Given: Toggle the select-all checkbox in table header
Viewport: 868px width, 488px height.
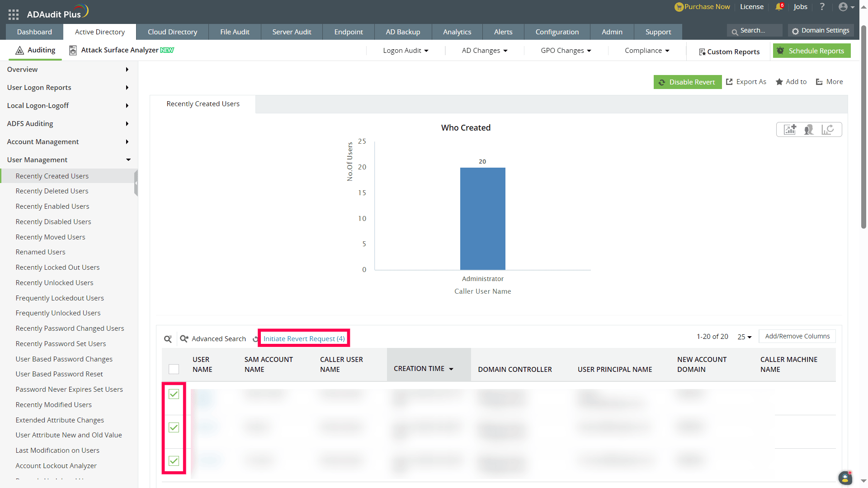Looking at the screenshot, I should (x=174, y=369).
